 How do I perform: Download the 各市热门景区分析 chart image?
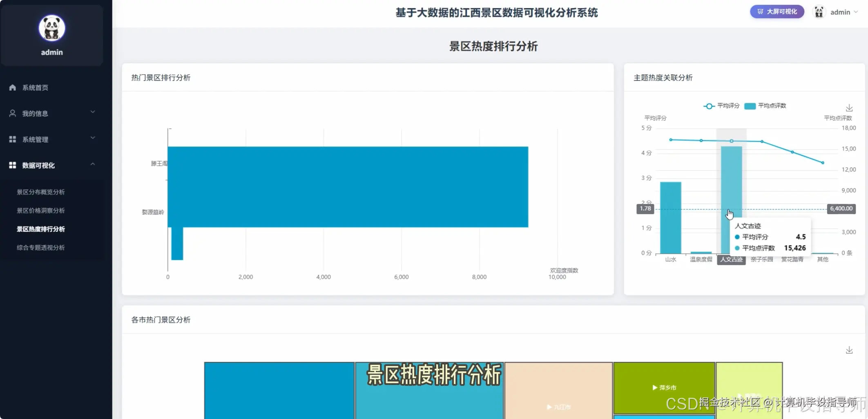pyautogui.click(x=849, y=350)
